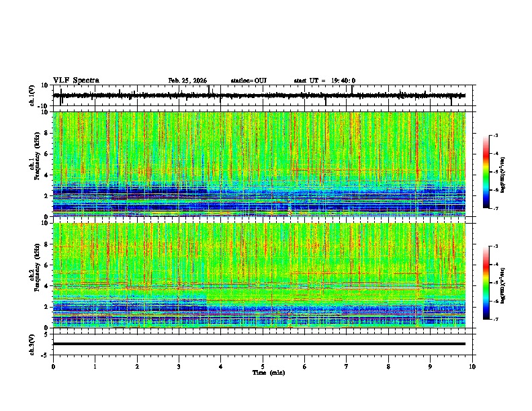The image size is (532, 411).
Task: Click the "ch.3(V)" axis label
Action: pyautogui.click(x=32, y=345)
